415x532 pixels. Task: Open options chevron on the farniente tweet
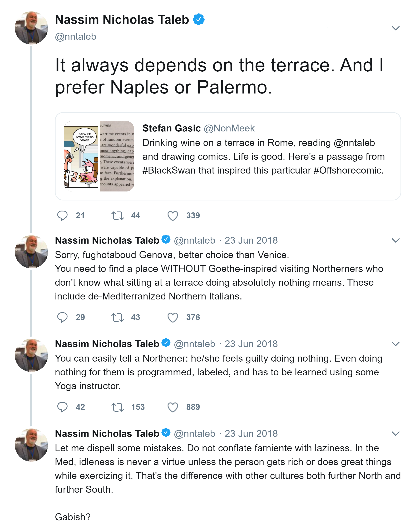pos(396,433)
